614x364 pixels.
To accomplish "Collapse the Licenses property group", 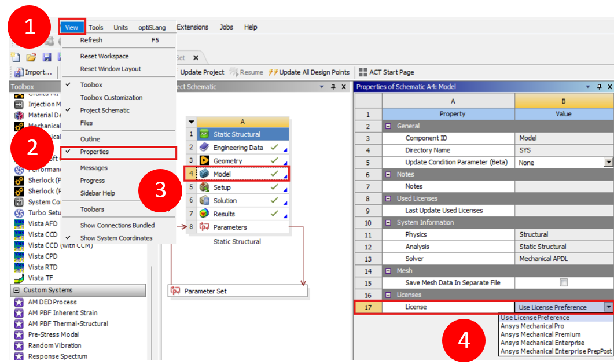I will pos(388,295).
